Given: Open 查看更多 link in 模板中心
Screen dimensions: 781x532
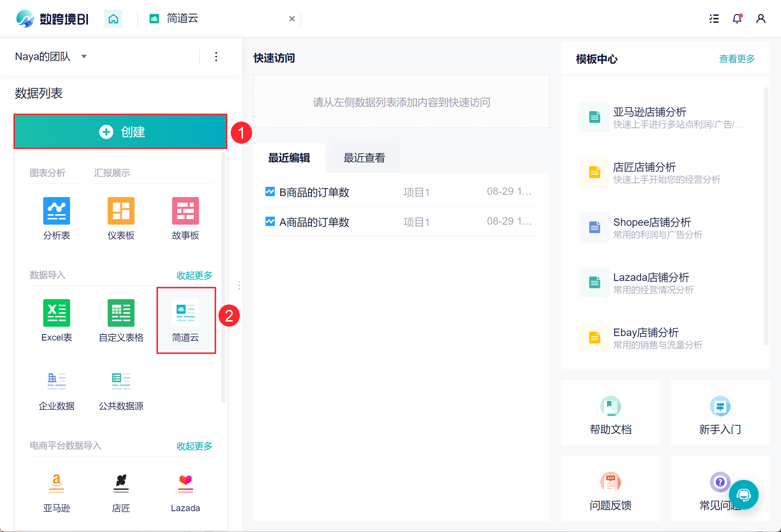Looking at the screenshot, I should [737, 59].
